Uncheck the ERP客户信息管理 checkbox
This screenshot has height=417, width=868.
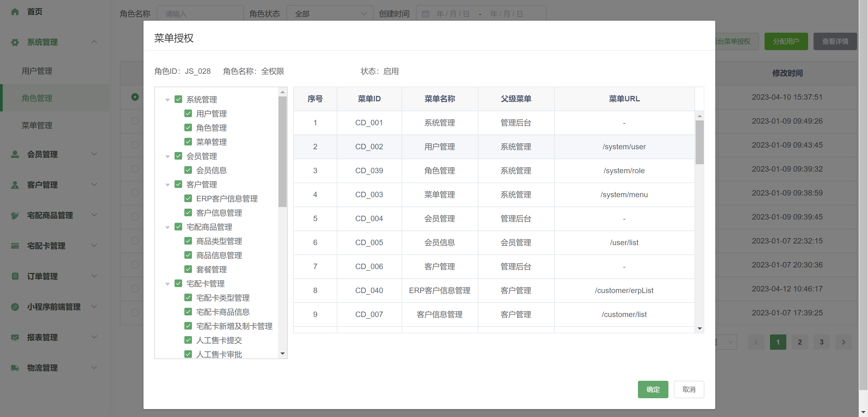(x=188, y=198)
